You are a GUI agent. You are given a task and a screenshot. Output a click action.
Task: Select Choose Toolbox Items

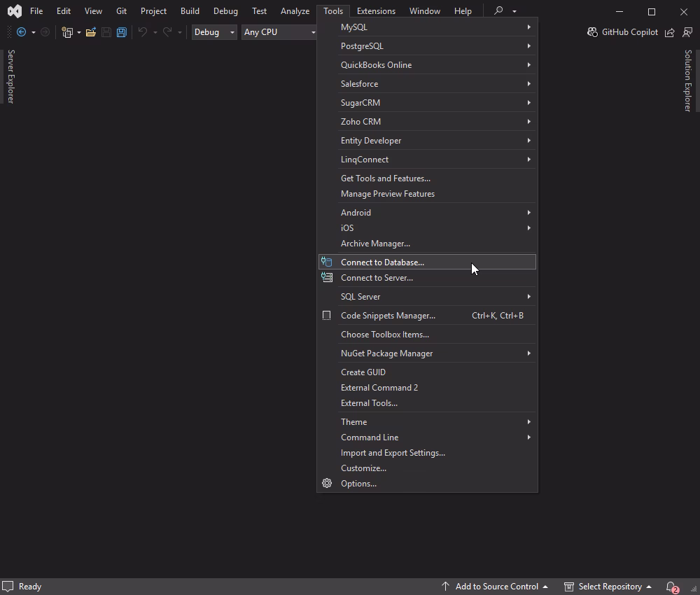click(428, 335)
